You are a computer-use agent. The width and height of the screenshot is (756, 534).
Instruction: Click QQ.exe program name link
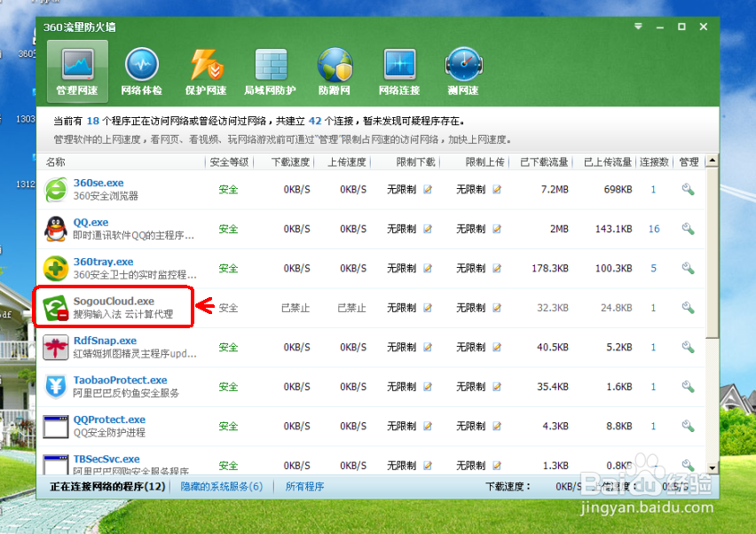91,222
